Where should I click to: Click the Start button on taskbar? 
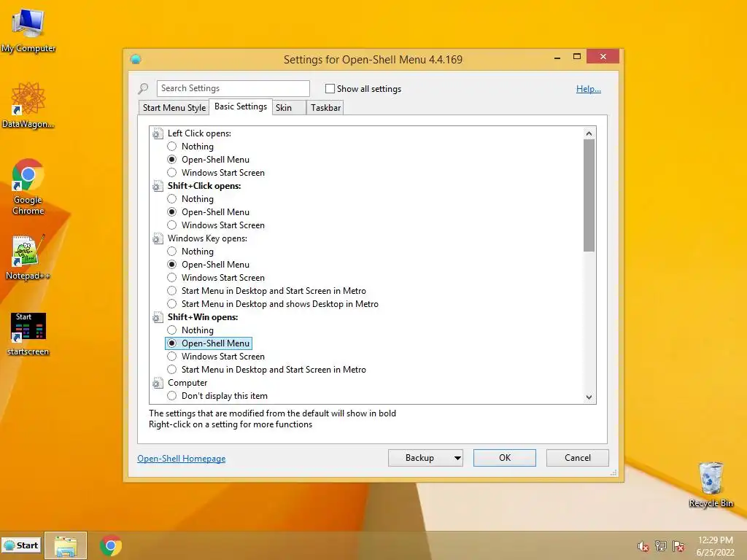pos(21,545)
